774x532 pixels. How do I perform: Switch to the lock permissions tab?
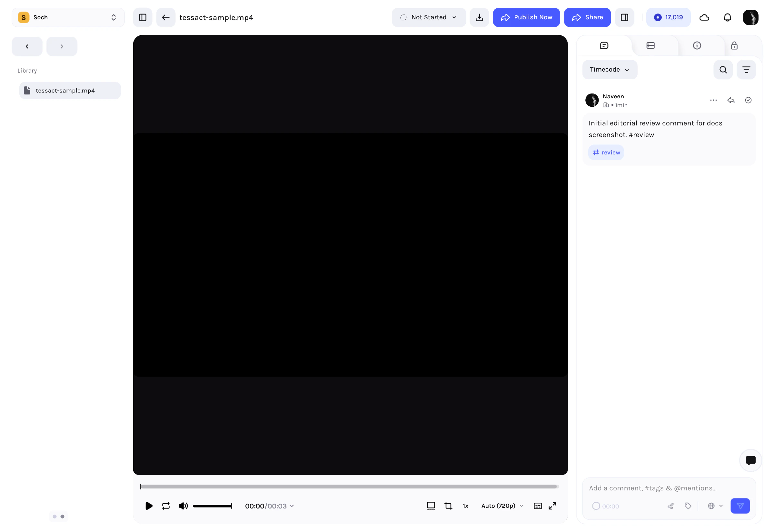point(734,46)
